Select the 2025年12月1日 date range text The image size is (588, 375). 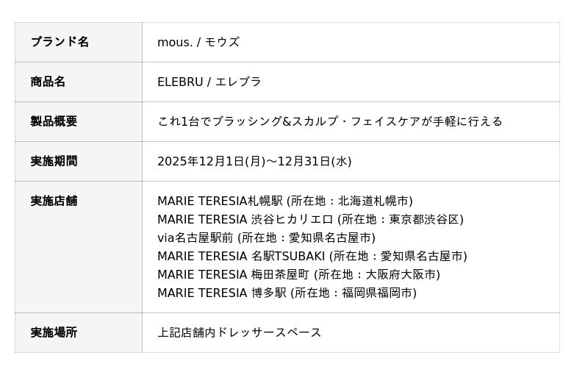254,161
